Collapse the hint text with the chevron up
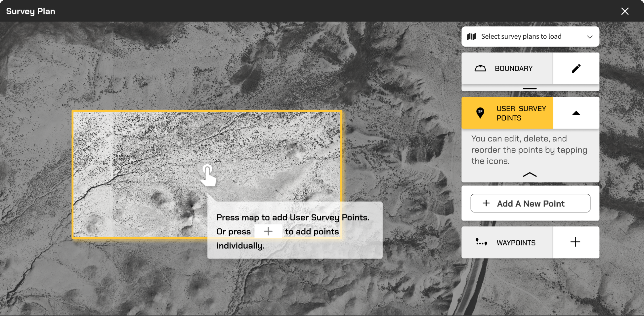 [530, 175]
